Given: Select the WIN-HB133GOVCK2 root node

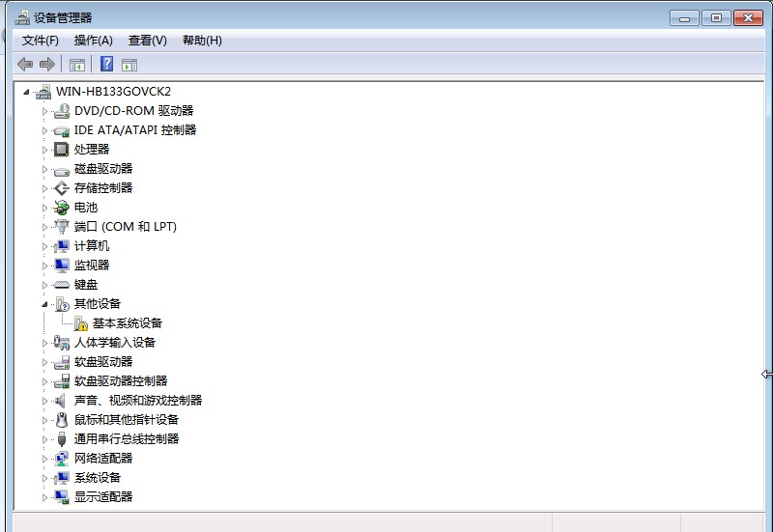Looking at the screenshot, I should click(x=113, y=92).
